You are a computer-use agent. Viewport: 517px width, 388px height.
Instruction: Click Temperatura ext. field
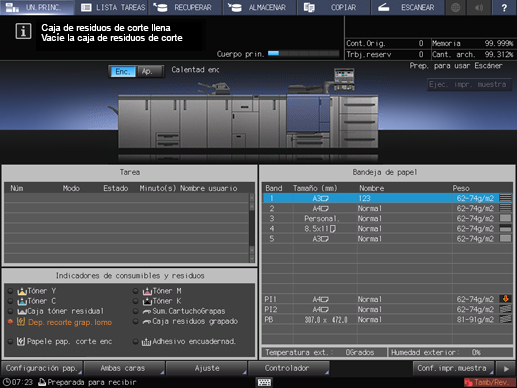324,352
